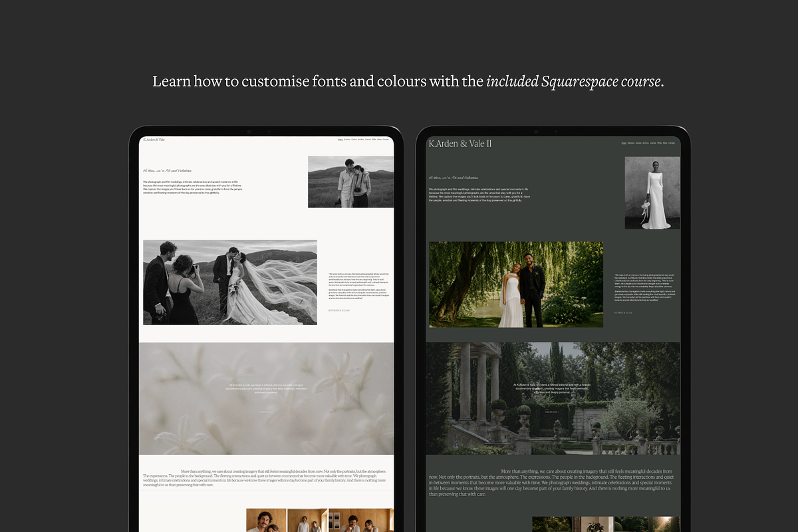798x532 pixels.
Task: Click the 'included Squarespace course' italic headline text
Action: coord(574,82)
